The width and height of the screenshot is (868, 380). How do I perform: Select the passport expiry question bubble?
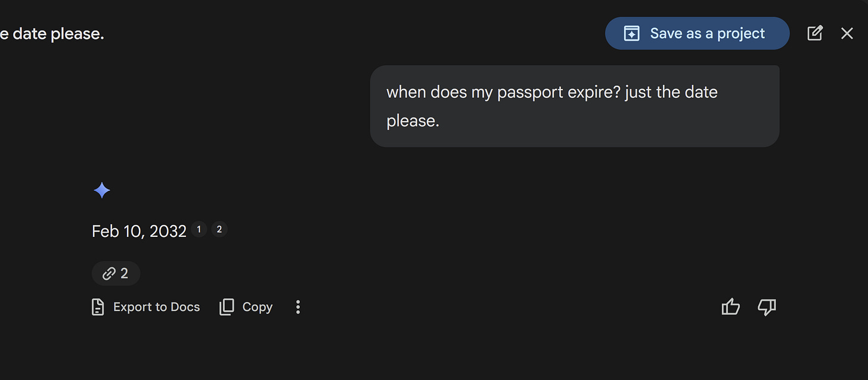point(575,106)
